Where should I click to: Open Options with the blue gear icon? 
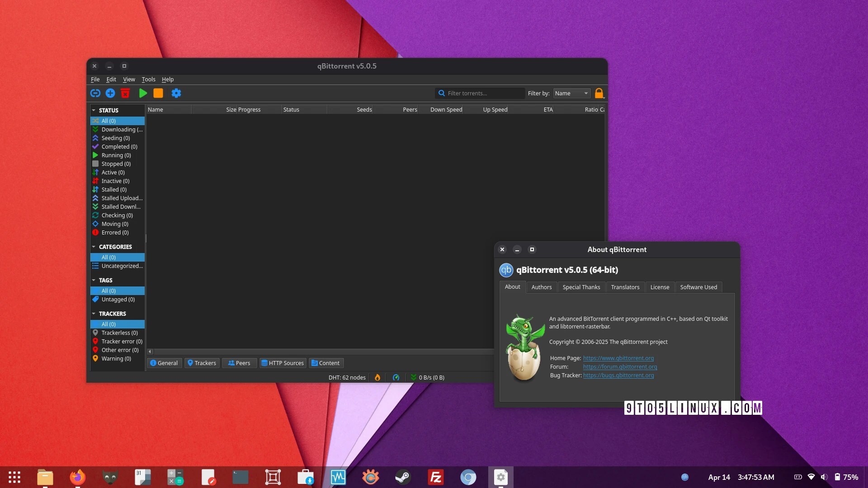(176, 93)
